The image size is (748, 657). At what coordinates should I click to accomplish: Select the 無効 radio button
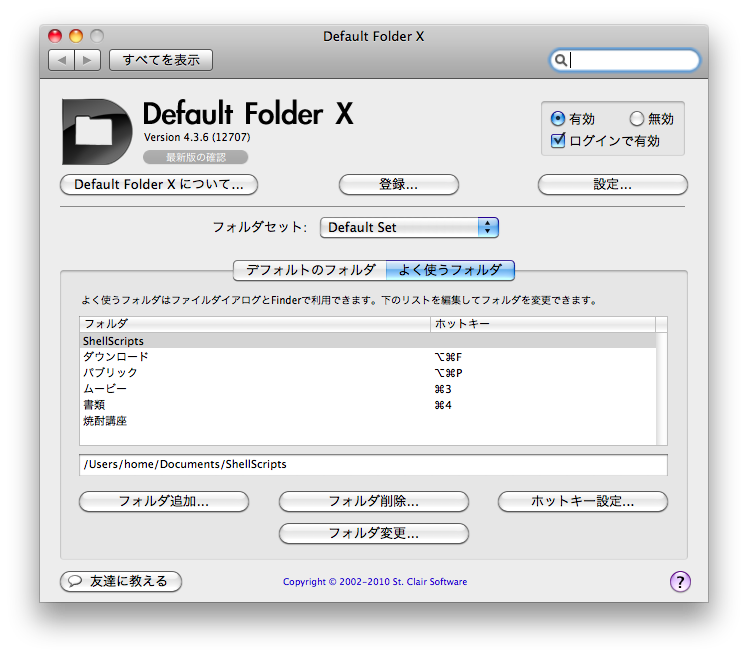(636, 118)
